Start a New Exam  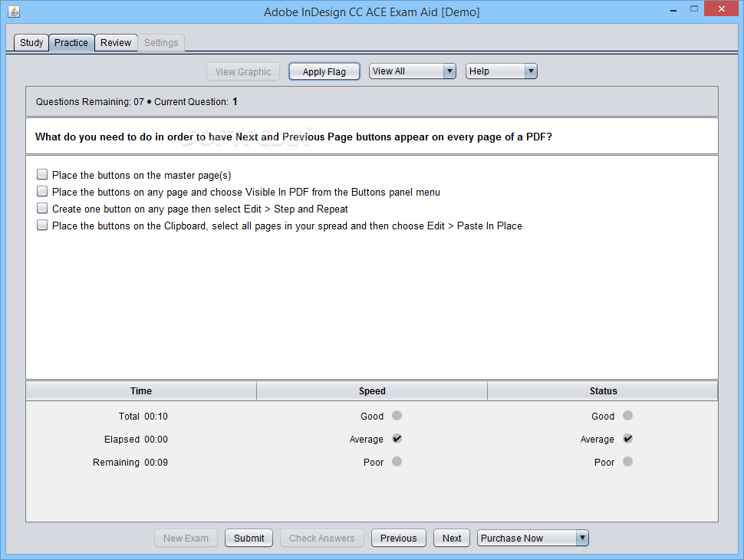186,539
